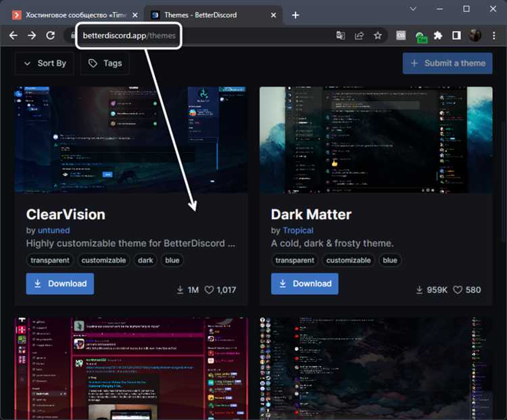Go back using the browser back arrow

click(x=14, y=35)
